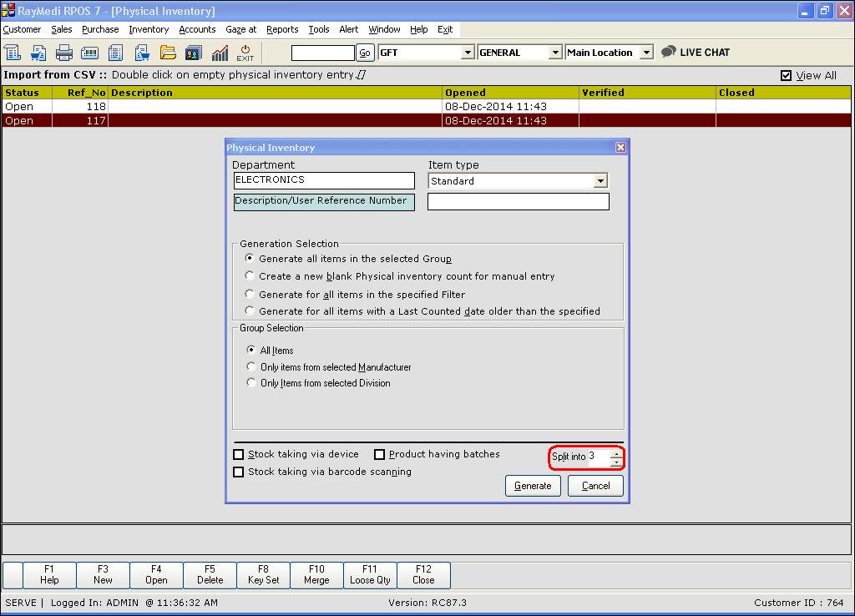Viewport: 855px width, 616px height.
Task: Click the shopping cart invoice toolbar icon
Action: point(38,53)
